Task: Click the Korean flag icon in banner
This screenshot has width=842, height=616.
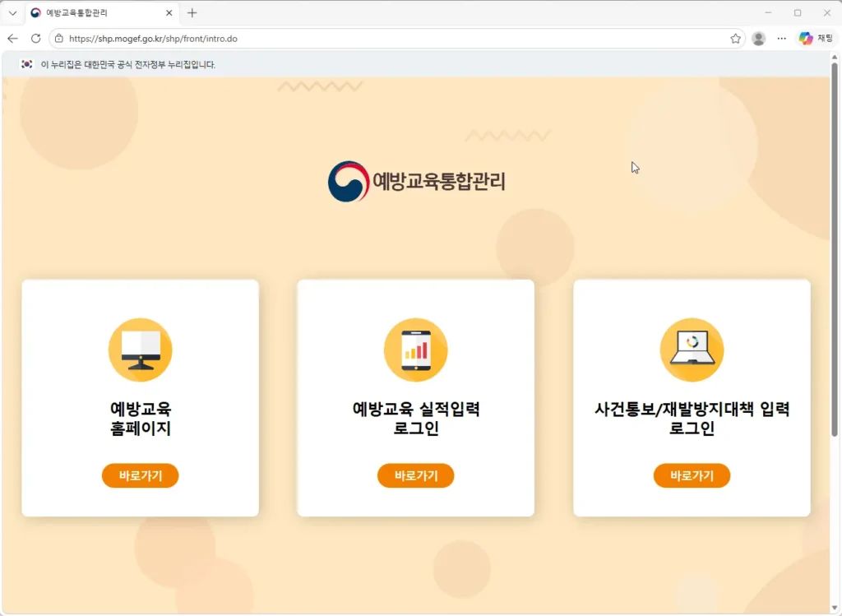Action: tap(26, 64)
